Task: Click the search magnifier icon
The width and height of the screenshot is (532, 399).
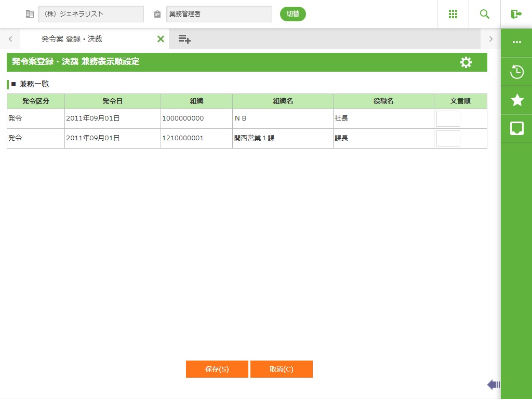Action: pos(485,14)
